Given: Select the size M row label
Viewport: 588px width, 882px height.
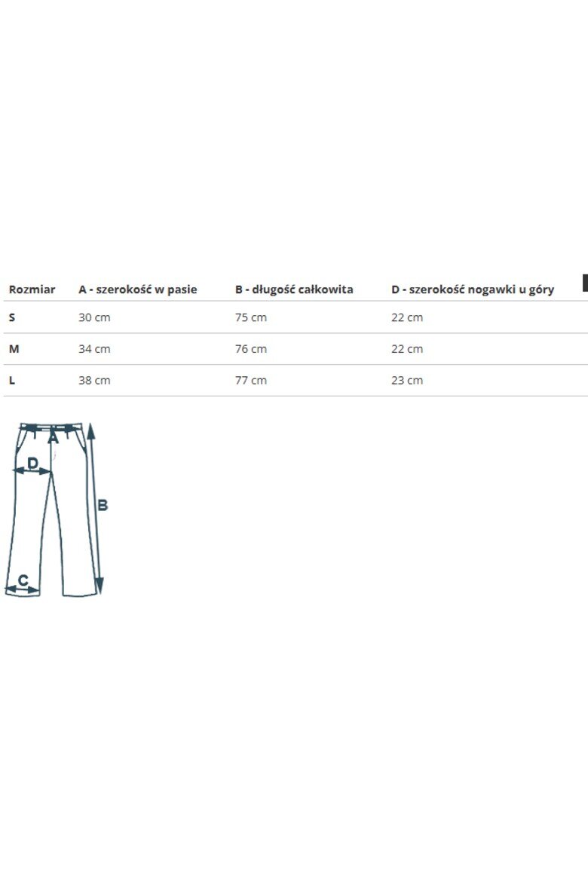Looking at the screenshot, I should 14,349.
